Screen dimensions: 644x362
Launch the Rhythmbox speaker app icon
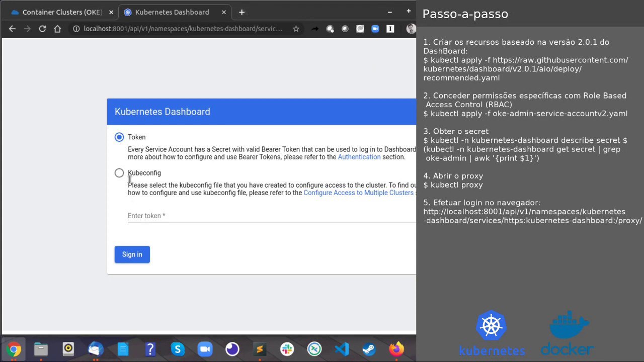click(68, 349)
